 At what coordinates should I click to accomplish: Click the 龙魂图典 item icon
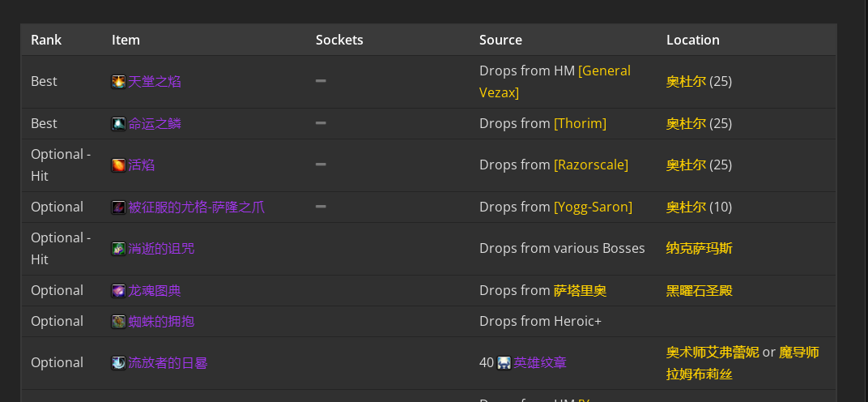coord(118,291)
